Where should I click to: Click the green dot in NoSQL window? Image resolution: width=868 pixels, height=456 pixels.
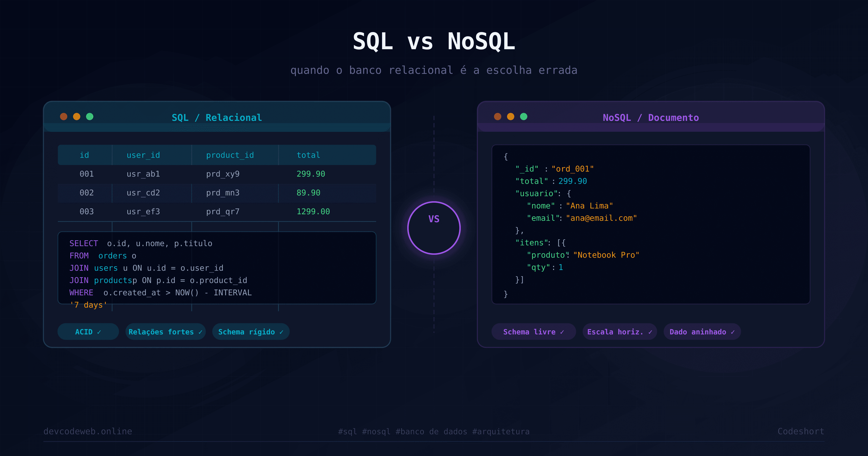coord(524,117)
